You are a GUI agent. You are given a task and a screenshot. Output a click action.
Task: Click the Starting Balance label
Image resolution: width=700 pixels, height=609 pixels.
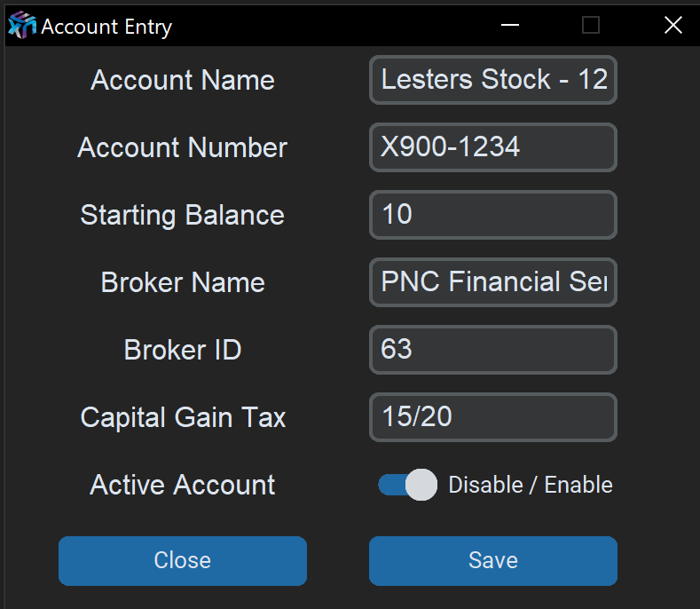coord(183,215)
